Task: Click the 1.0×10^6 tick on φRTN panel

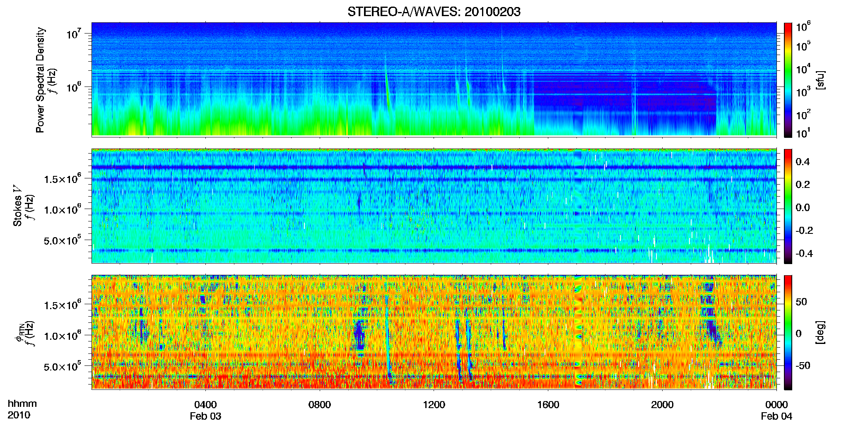Action: click(x=63, y=336)
